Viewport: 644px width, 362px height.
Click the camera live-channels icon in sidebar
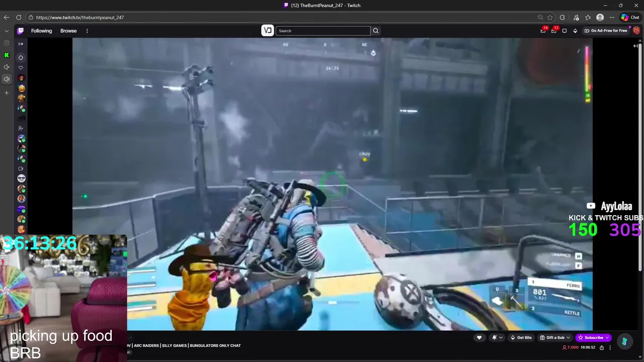pyautogui.click(x=21, y=168)
